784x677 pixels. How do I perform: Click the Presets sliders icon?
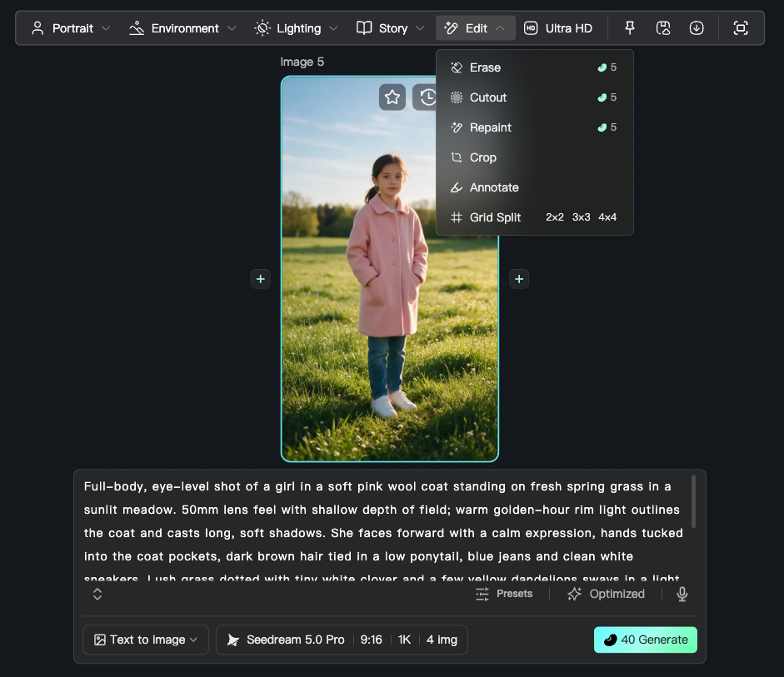coord(482,594)
